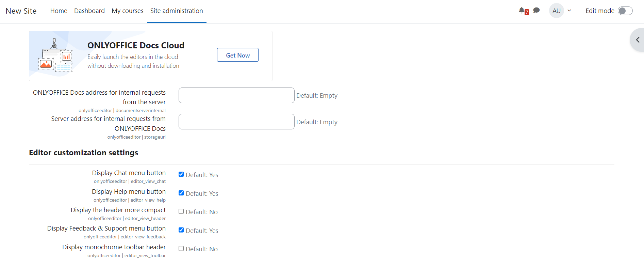Image resolution: width=644 pixels, height=268 pixels.
Task: Click the ONLYOFFICE Docs Cloud banner illustration
Action: point(55,56)
